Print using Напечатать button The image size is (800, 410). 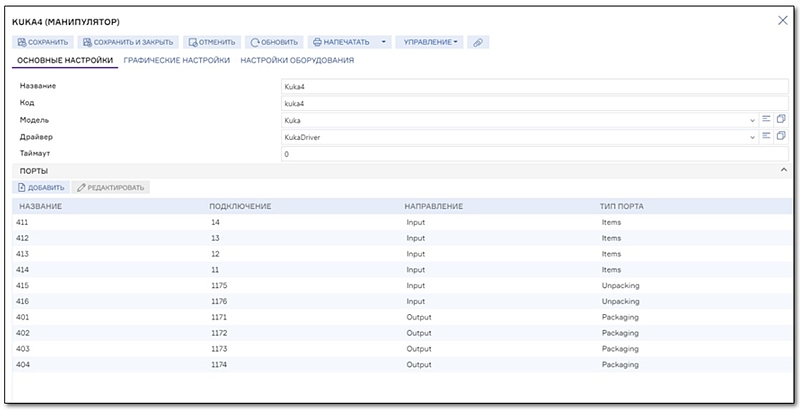click(x=340, y=42)
